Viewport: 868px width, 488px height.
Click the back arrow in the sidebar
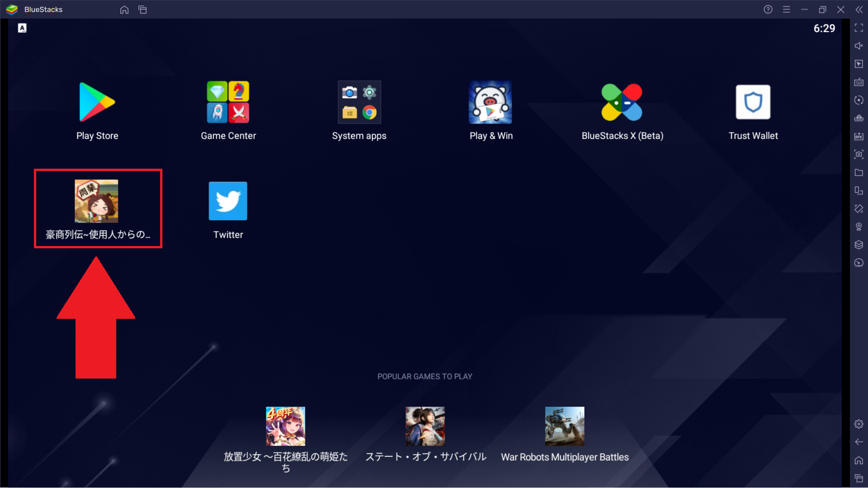point(859,442)
